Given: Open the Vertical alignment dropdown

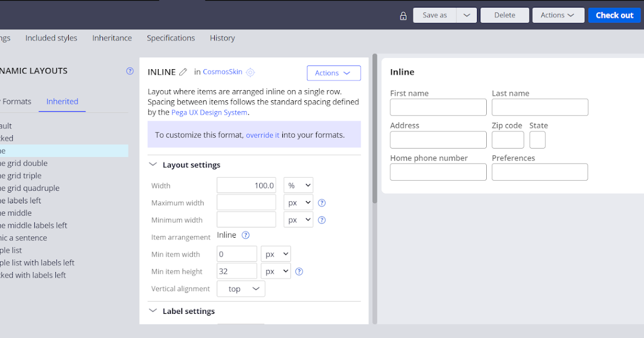Looking at the screenshot, I should coord(240,289).
